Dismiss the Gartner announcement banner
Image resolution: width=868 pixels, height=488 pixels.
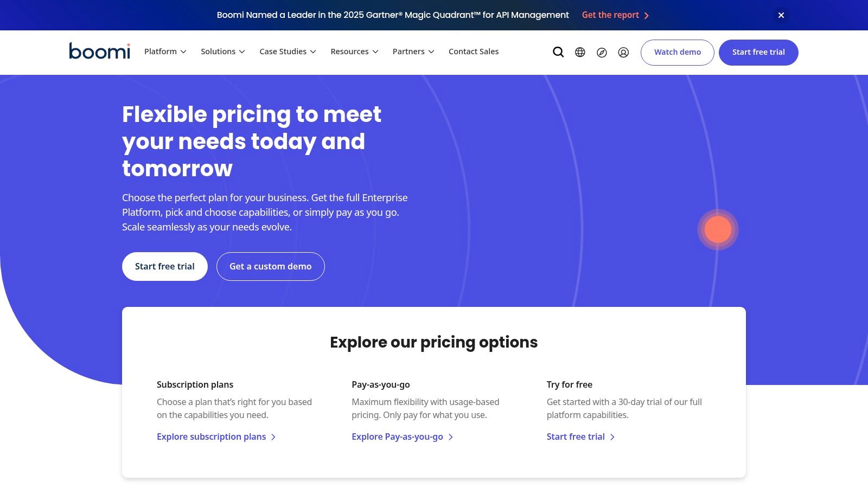tap(781, 15)
